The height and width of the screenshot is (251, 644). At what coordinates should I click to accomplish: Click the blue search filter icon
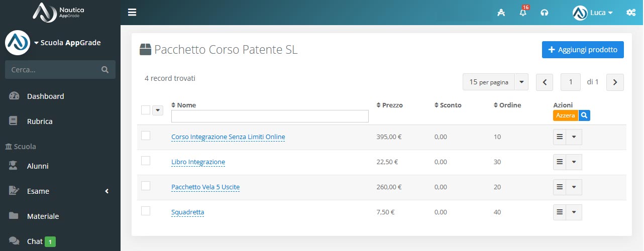pyautogui.click(x=584, y=115)
